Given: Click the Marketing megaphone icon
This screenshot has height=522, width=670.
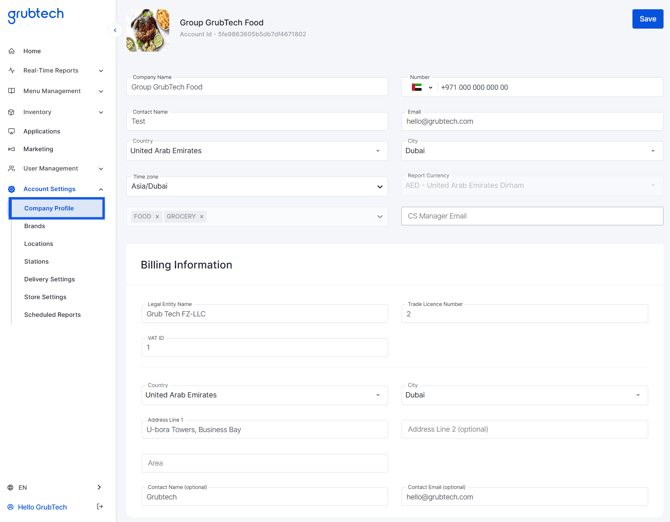Looking at the screenshot, I should click(x=12, y=149).
